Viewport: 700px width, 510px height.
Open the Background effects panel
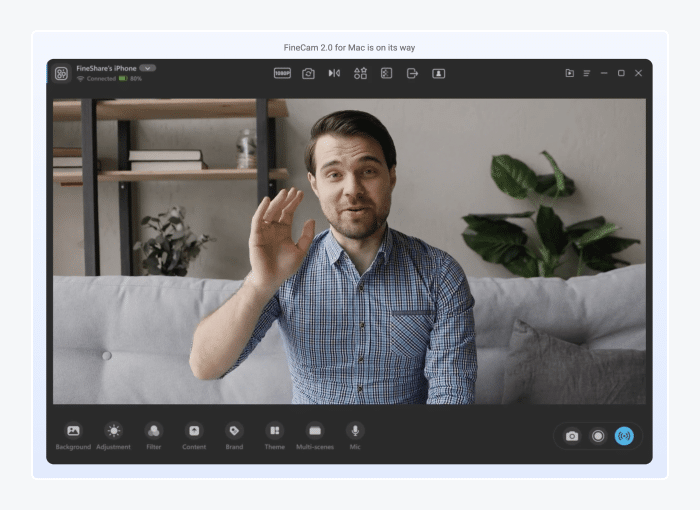pos(73,435)
